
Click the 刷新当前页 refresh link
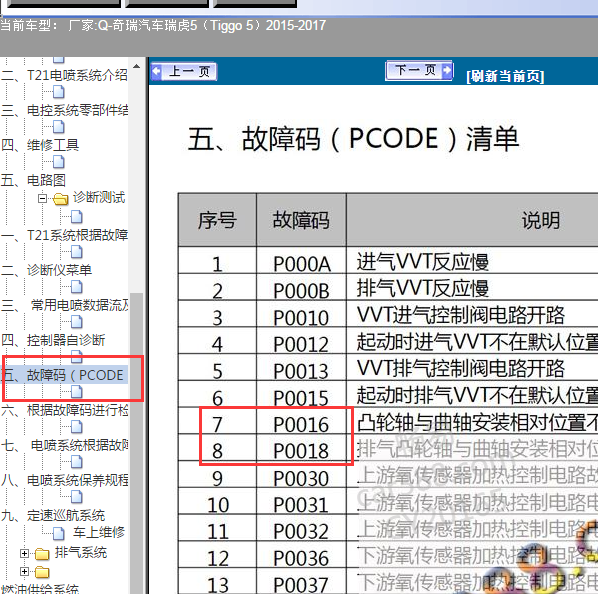tap(505, 76)
